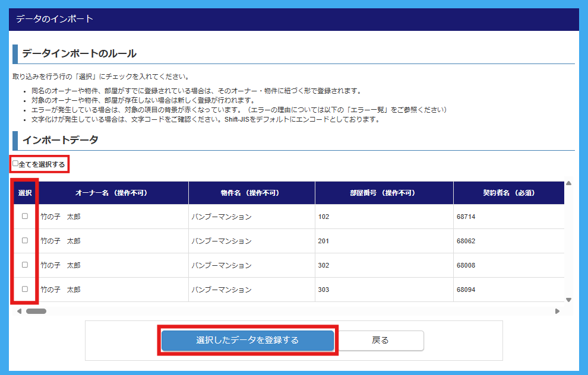Mark the checkbox for room 303 row
Screen dimensions: 588x375
(x=25, y=289)
